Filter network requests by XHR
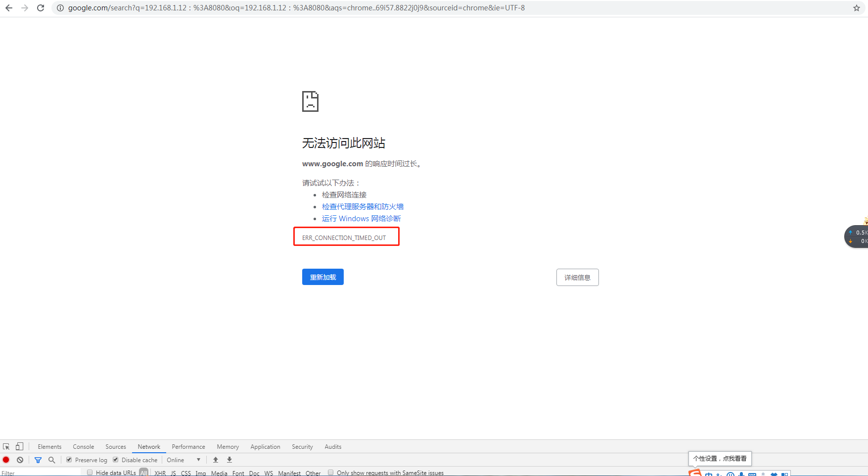The height and width of the screenshot is (476, 868). point(160,473)
